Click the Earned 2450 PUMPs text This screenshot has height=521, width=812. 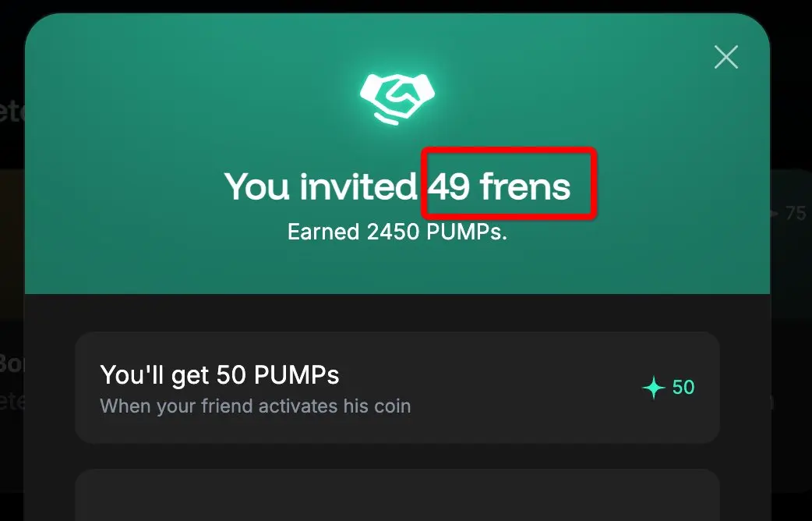397,232
